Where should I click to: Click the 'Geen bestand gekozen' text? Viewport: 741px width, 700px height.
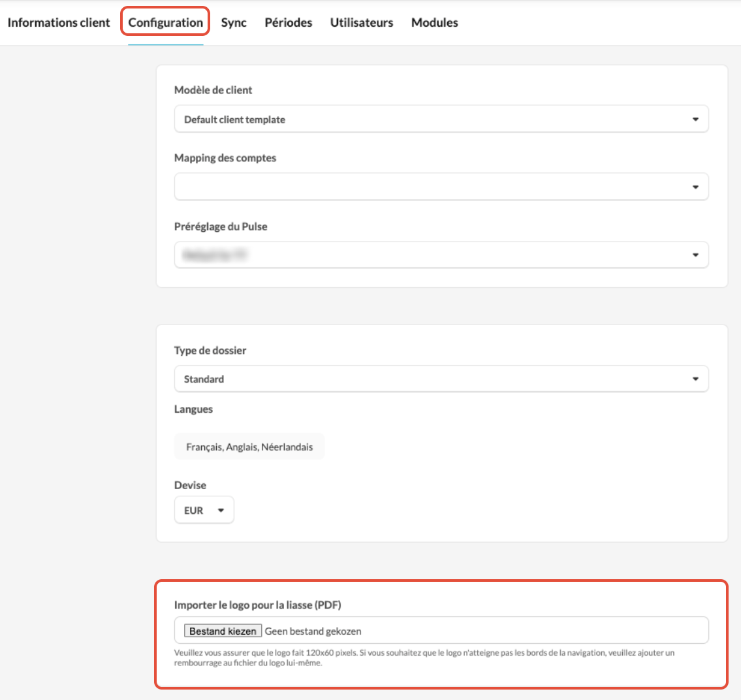pos(313,631)
